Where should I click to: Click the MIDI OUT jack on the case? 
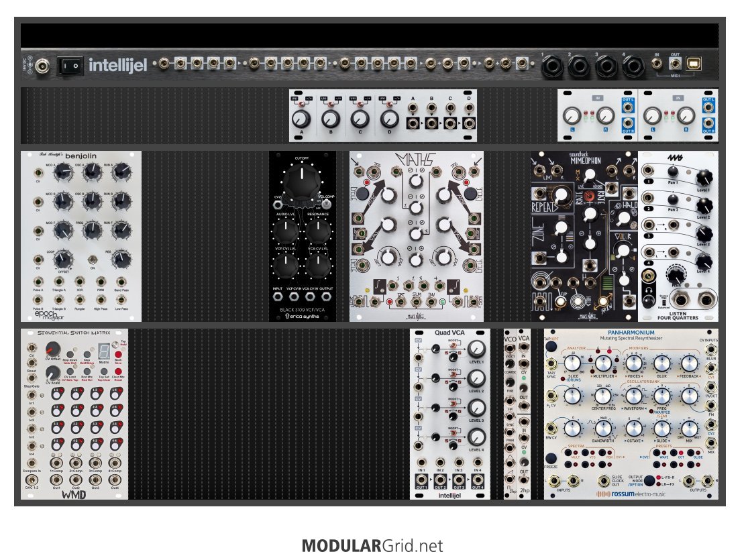pyautogui.click(x=675, y=64)
